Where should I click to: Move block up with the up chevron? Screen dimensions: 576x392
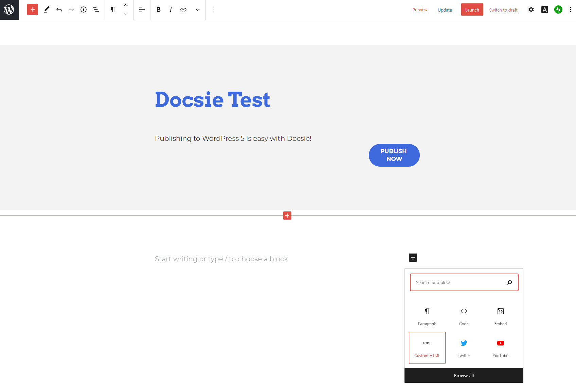click(x=126, y=5)
